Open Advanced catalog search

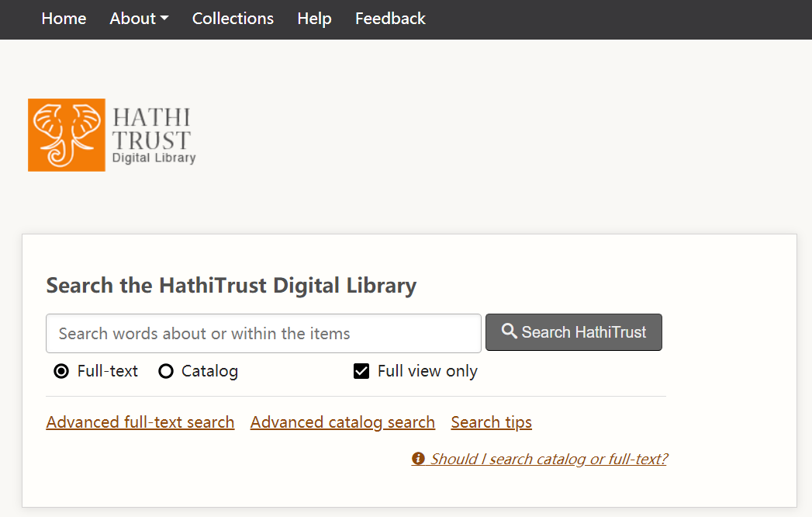(x=342, y=422)
